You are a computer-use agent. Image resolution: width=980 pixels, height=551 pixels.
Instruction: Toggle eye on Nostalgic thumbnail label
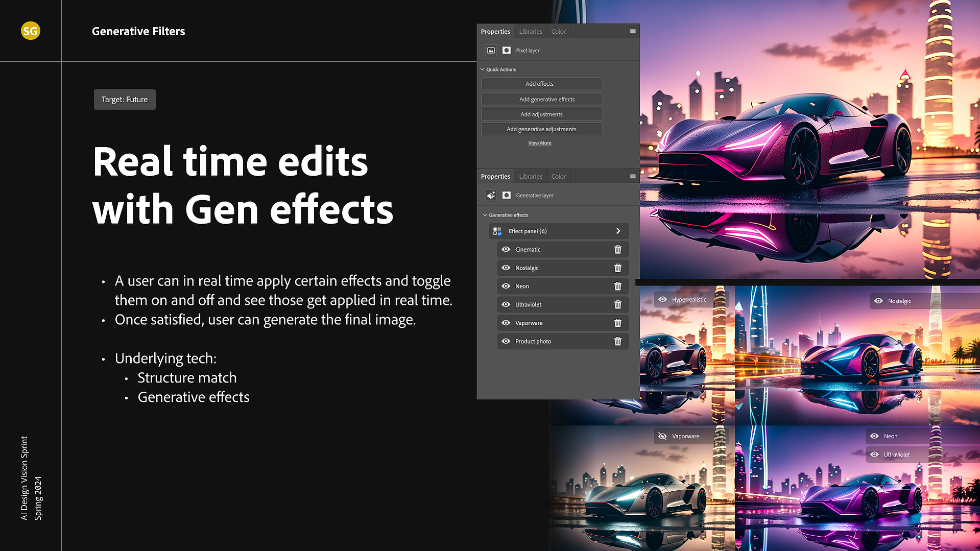click(x=878, y=301)
